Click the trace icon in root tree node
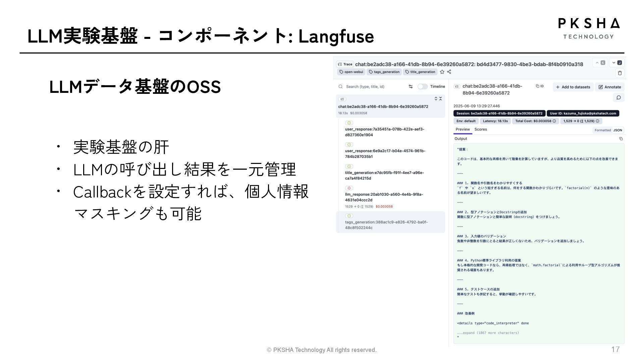 click(x=342, y=99)
